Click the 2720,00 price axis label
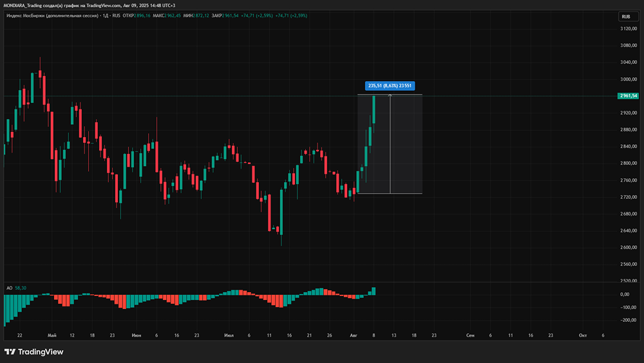 pos(629,197)
